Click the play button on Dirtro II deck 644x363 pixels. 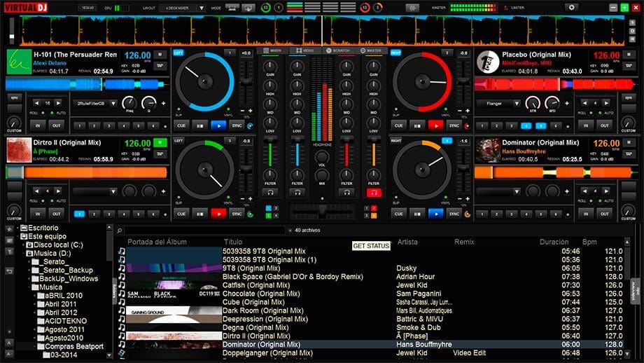click(218, 214)
